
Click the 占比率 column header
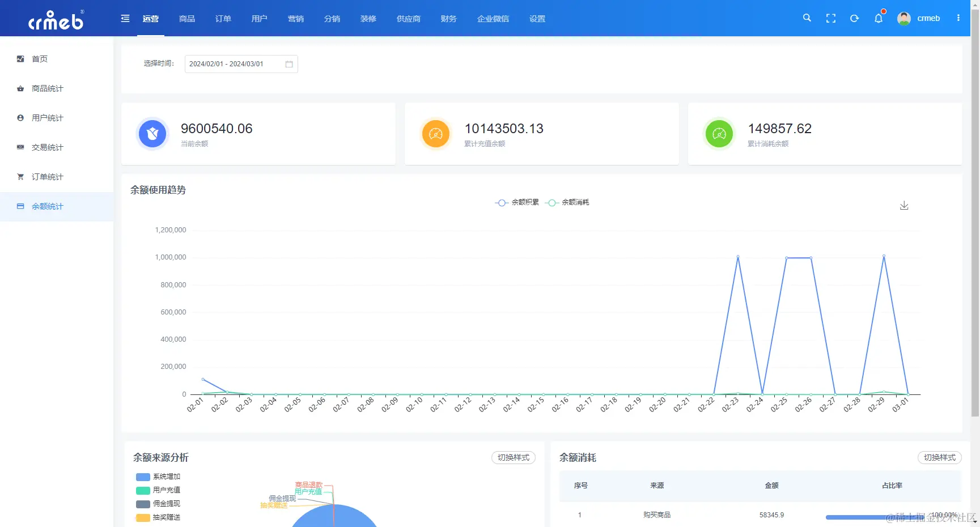click(x=892, y=486)
